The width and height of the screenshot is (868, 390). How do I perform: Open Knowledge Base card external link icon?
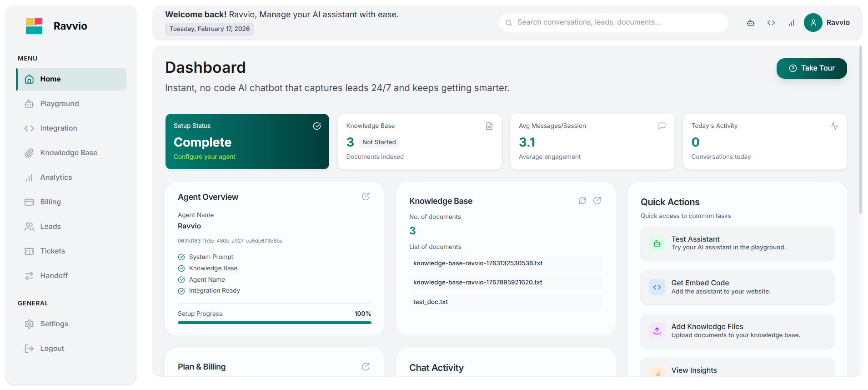point(597,201)
